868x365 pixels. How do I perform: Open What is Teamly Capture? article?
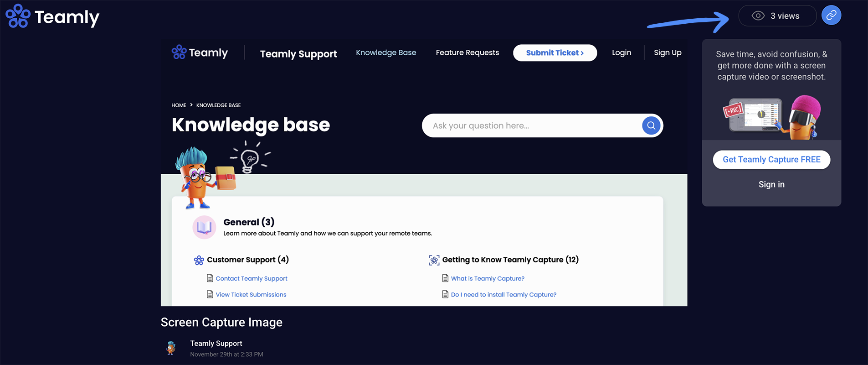pos(488,278)
